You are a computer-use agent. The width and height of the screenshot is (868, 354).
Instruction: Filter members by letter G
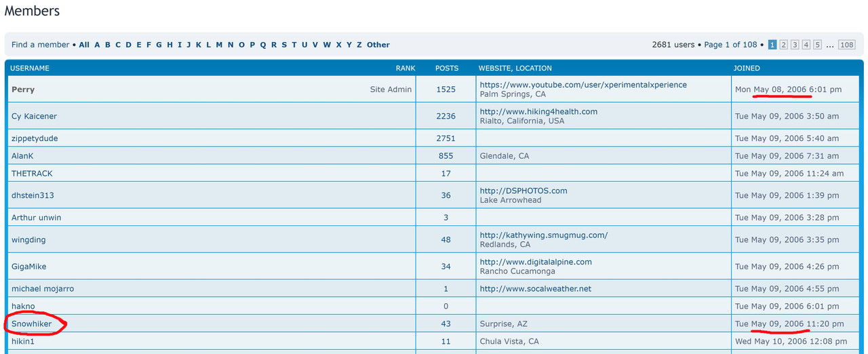tap(159, 45)
